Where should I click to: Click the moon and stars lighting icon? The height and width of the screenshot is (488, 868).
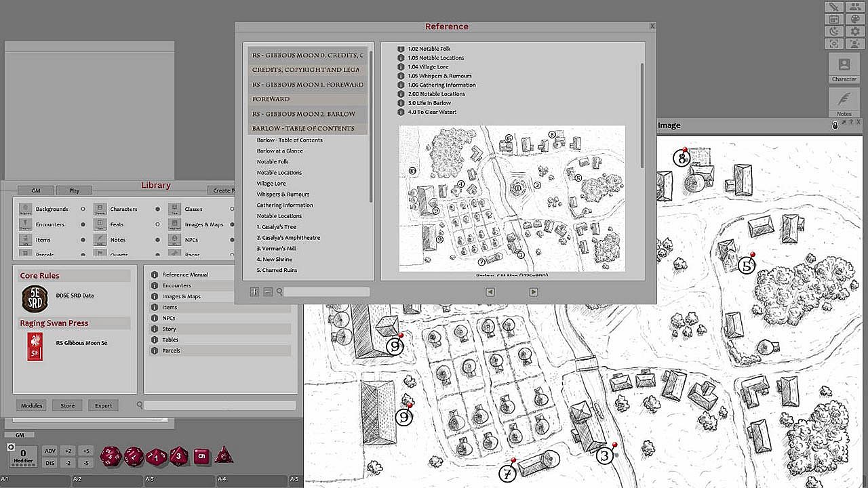(833, 31)
